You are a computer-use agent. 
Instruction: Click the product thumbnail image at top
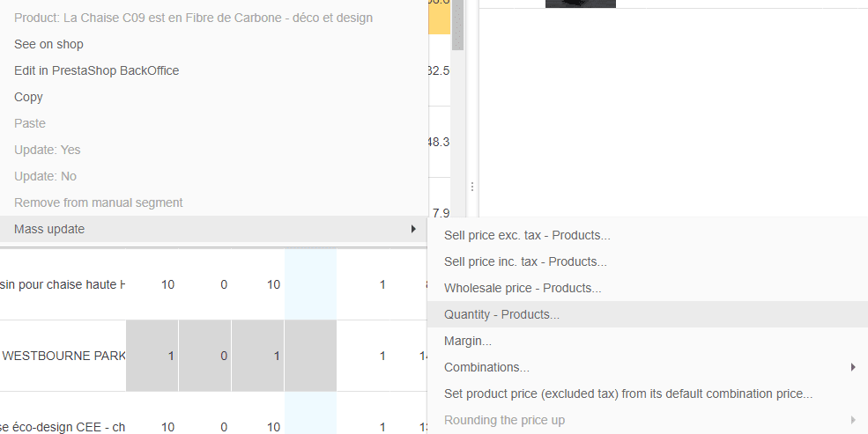(580, 4)
